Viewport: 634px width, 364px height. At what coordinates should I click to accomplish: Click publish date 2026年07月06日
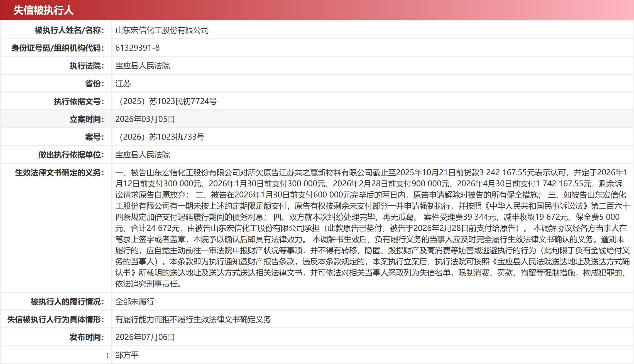point(145,337)
